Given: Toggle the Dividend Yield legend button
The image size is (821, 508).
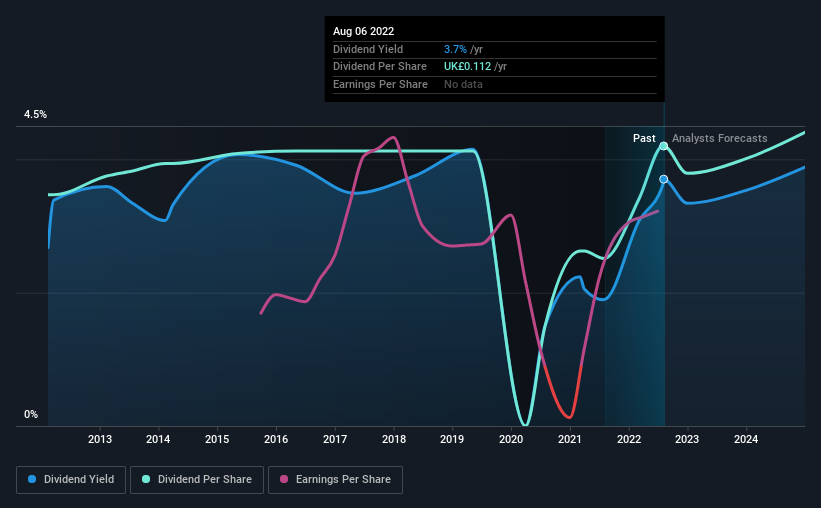Looking at the screenshot, I should [x=71, y=480].
